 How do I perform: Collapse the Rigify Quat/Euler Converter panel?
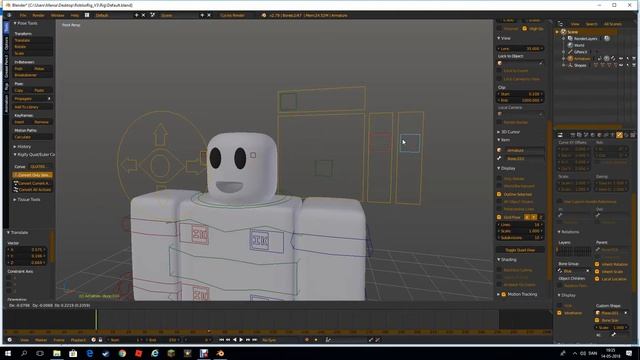(15, 154)
